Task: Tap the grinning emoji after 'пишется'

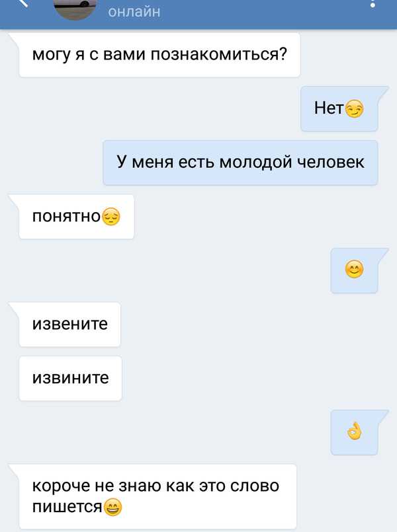Action: pyautogui.click(x=112, y=508)
